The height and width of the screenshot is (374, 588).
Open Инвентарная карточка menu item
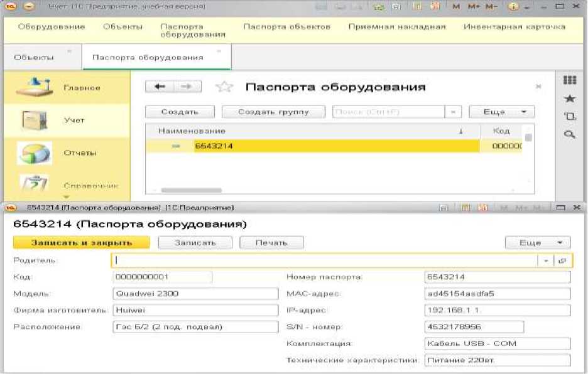(x=514, y=27)
